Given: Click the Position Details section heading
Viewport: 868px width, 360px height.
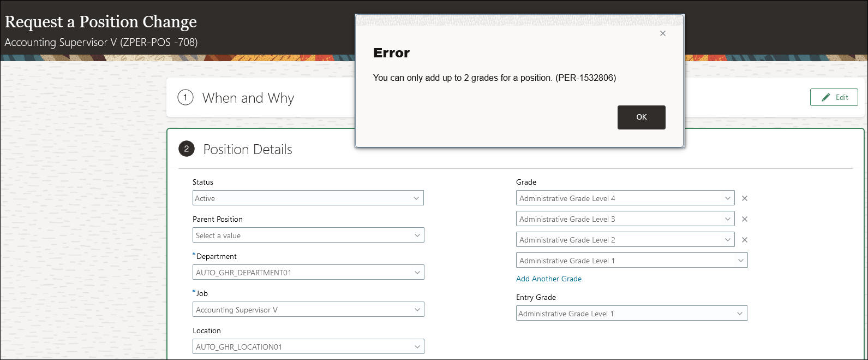Looking at the screenshot, I should [x=248, y=149].
